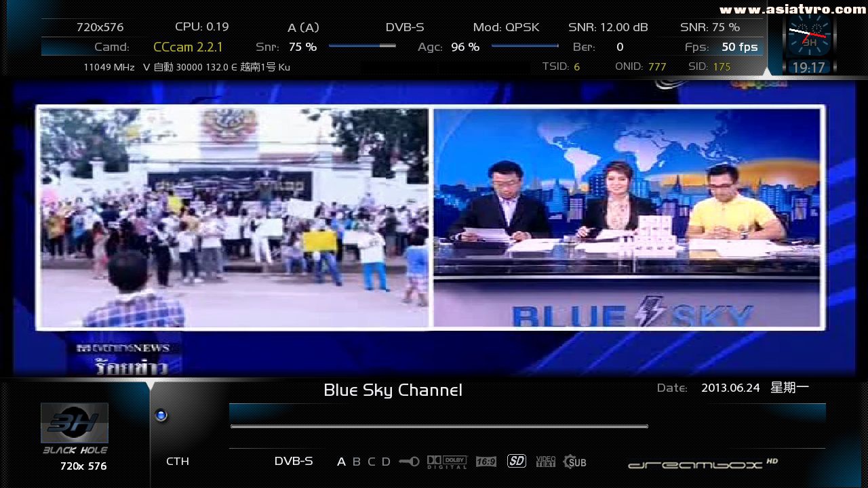Open the Videotext icon
Screen dimensions: 868x488
click(545, 462)
